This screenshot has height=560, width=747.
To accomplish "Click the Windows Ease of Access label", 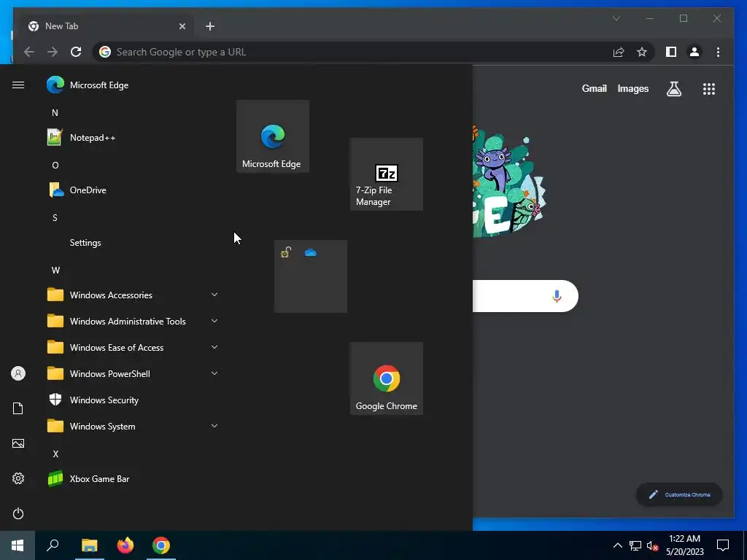I will pyautogui.click(x=117, y=348).
